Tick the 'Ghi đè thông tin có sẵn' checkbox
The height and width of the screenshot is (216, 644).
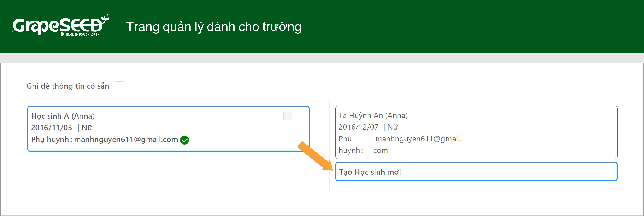coord(119,86)
